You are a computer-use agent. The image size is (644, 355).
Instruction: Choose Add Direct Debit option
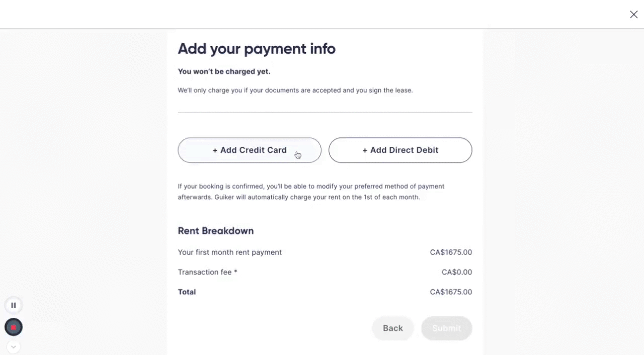[400, 150]
